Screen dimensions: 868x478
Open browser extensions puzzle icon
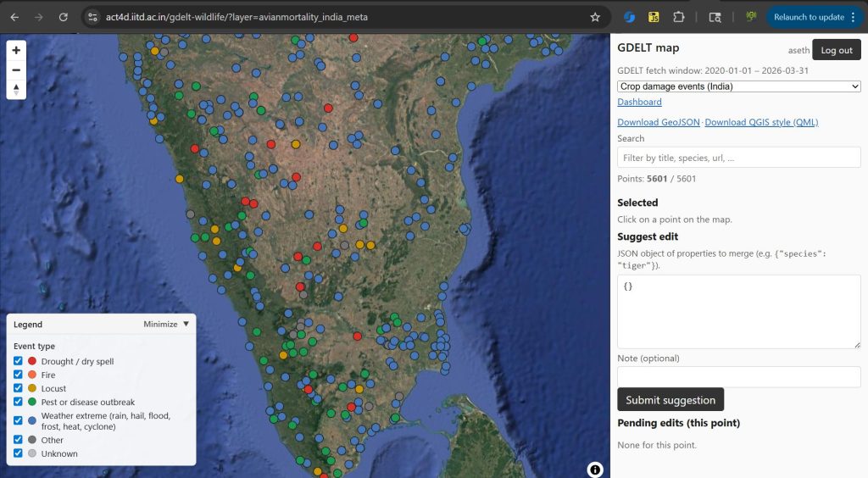[679, 17]
